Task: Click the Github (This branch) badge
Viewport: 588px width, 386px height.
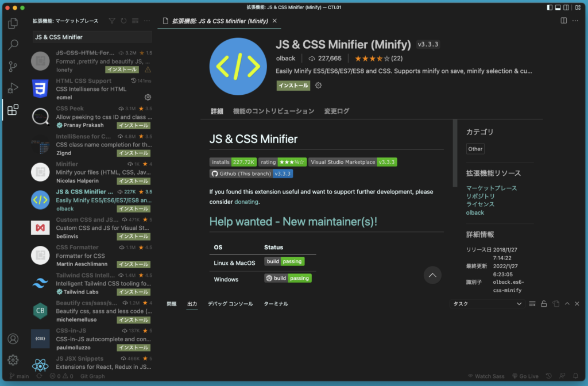Action: pyautogui.click(x=251, y=173)
